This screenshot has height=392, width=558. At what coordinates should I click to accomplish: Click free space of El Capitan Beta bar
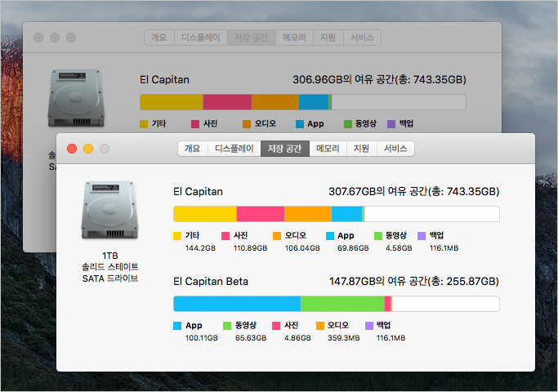coord(445,304)
